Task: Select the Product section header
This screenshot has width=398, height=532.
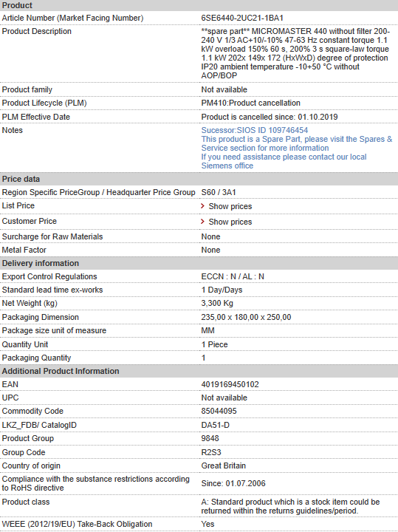Action: pos(199,5)
